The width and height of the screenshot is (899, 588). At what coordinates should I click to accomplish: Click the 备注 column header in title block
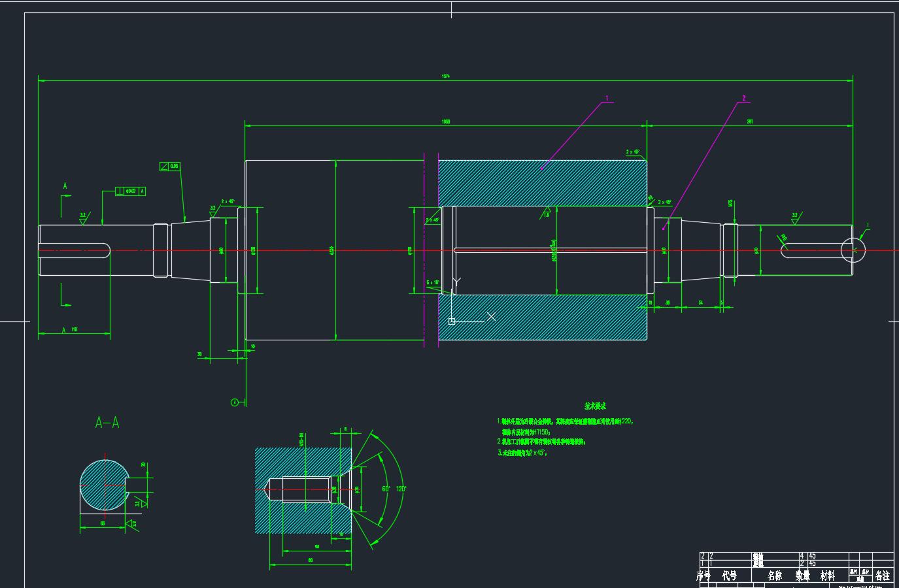click(x=882, y=576)
